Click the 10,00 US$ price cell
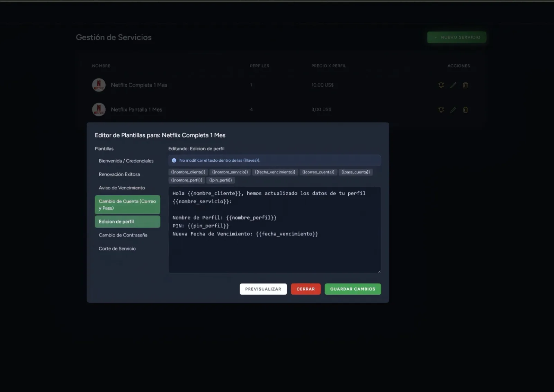 point(322,85)
